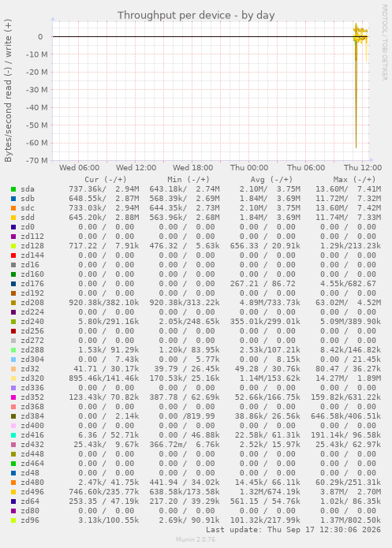
Task: Click the 'Thu 00:00' time axis label
Action: point(249,167)
